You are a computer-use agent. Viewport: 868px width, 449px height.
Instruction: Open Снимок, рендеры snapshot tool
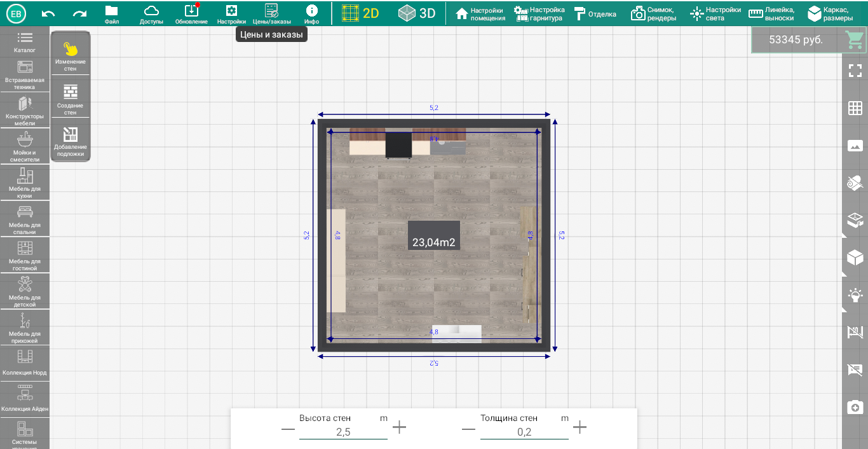[x=654, y=13]
